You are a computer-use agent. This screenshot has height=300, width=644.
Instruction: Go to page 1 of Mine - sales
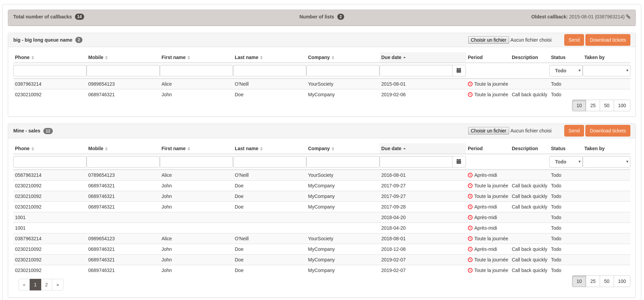[35, 285]
